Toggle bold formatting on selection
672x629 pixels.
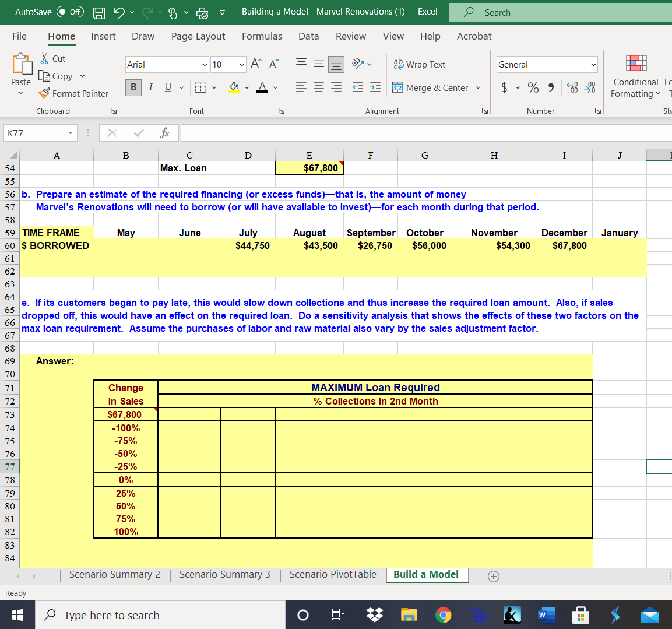point(132,87)
